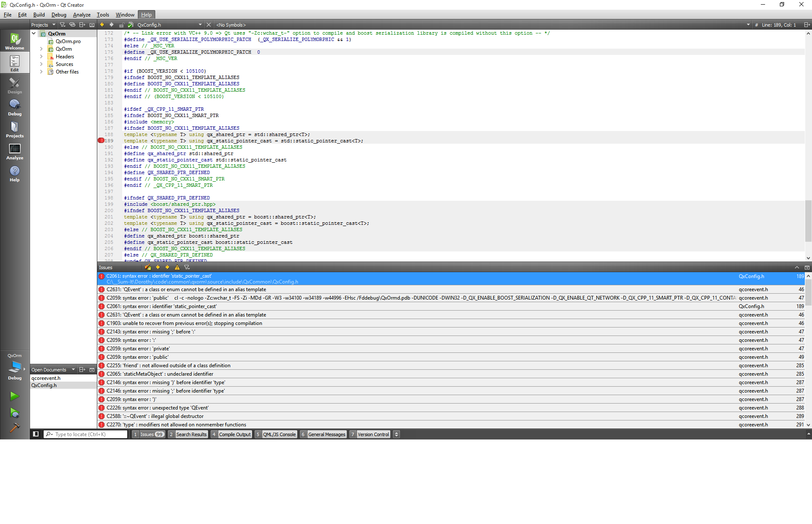Toggle warnings display in Issues
Image resolution: width=812 pixels, height=524 pixels.
tap(177, 267)
